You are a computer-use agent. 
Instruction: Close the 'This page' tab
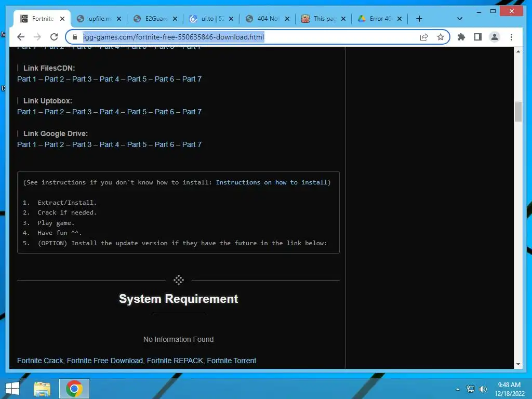click(343, 19)
